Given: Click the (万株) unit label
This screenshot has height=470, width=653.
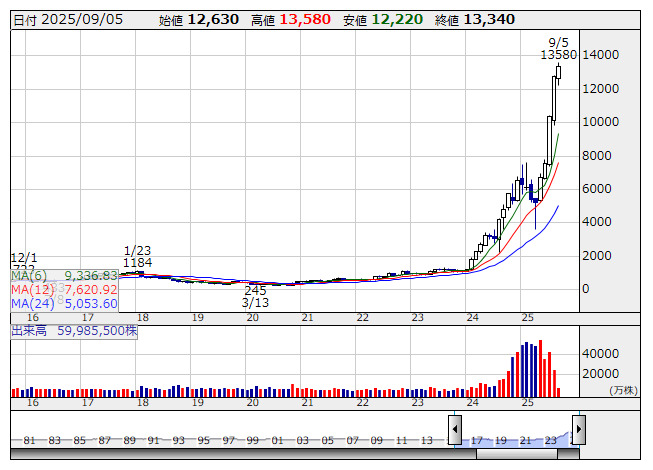Looking at the screenshot, I should click(x=623, y=390).
